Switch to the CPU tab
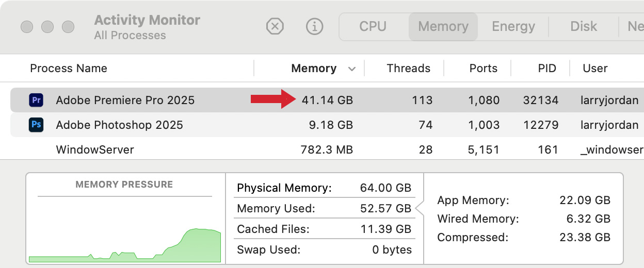 pos(373,26)
